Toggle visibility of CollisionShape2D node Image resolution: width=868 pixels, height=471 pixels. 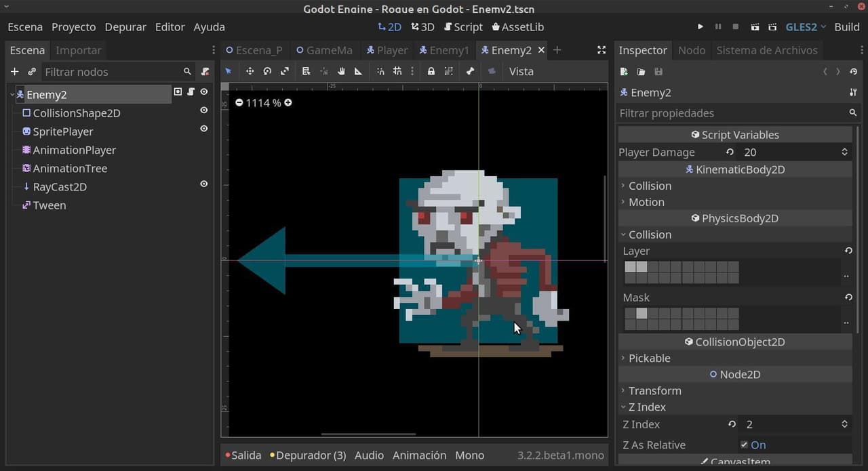pyautogui.click(x=203, y=110)
